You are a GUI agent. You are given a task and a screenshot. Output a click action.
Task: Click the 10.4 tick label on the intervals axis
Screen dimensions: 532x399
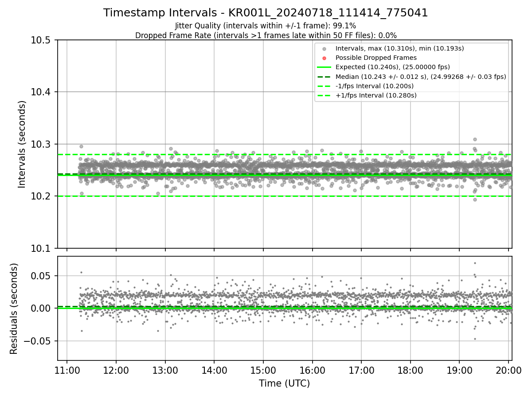[x=41, y=92]
